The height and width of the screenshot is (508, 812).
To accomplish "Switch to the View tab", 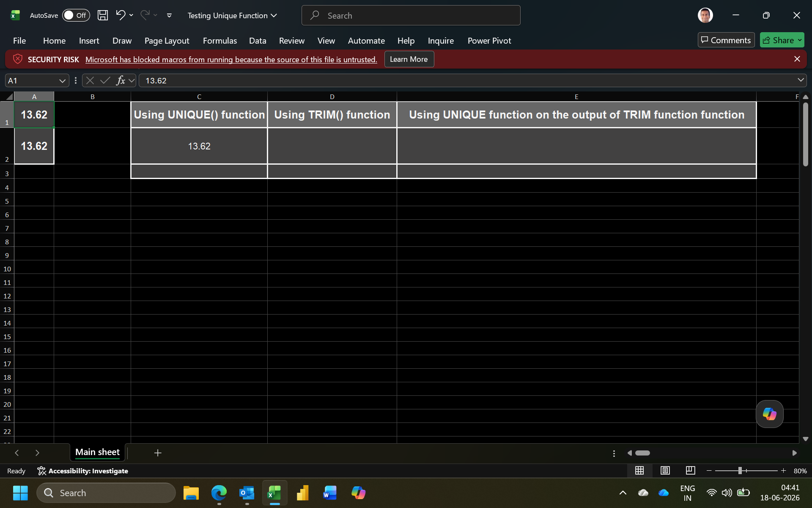I will [326, 41].
